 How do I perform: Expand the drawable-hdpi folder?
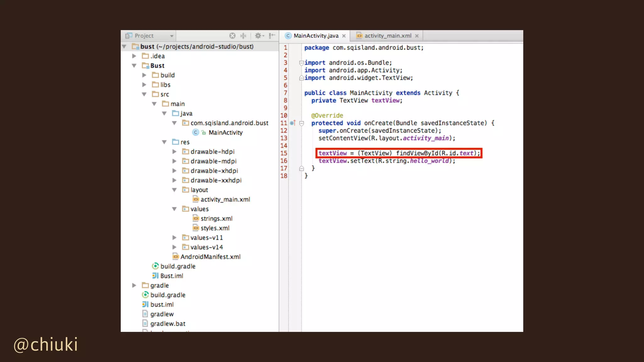pyautogui.click(x=175, y=152)
